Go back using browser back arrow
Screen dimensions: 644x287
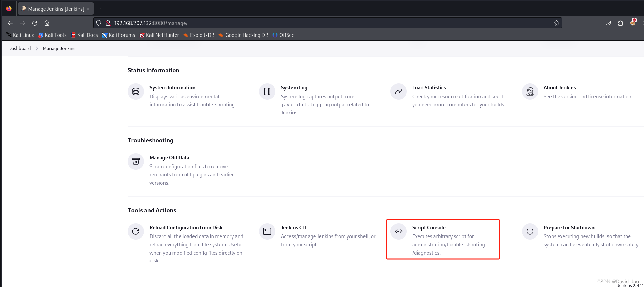tap(10, 23)
